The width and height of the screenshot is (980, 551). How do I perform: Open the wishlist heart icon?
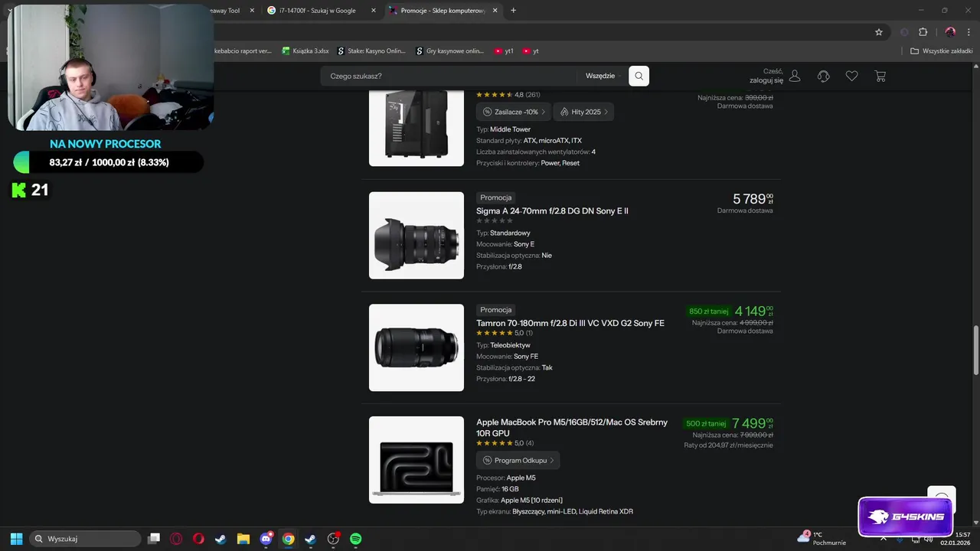click(851, 76)
